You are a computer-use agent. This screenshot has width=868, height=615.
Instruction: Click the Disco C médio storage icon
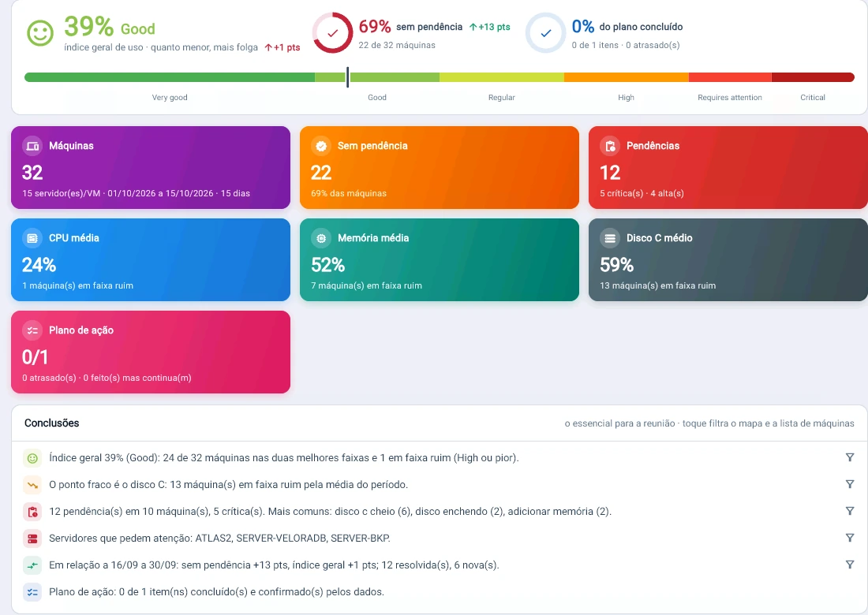click(x=610, y=238)
